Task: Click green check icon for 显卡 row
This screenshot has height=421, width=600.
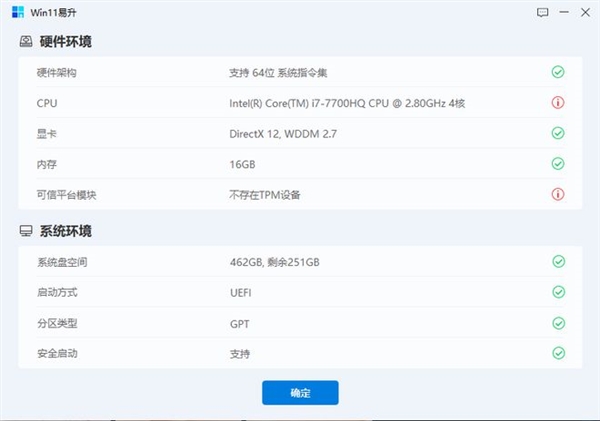Action: click(558, 133)
